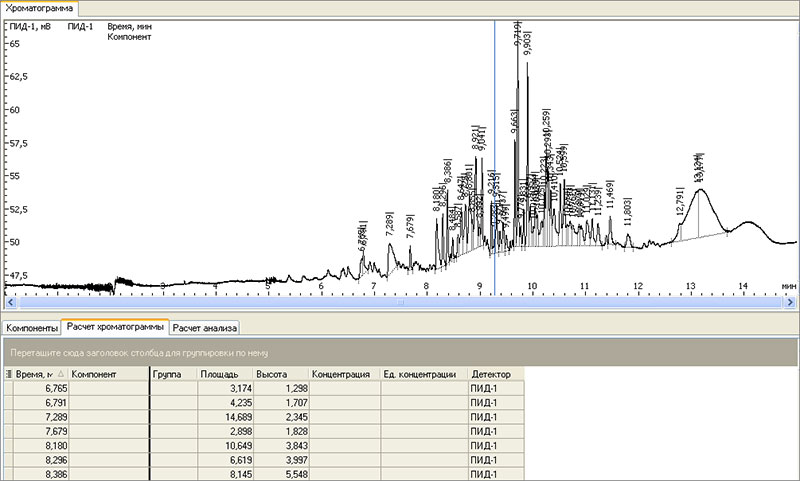Open the Расчет анализа tab

click(x=204, y=327)
